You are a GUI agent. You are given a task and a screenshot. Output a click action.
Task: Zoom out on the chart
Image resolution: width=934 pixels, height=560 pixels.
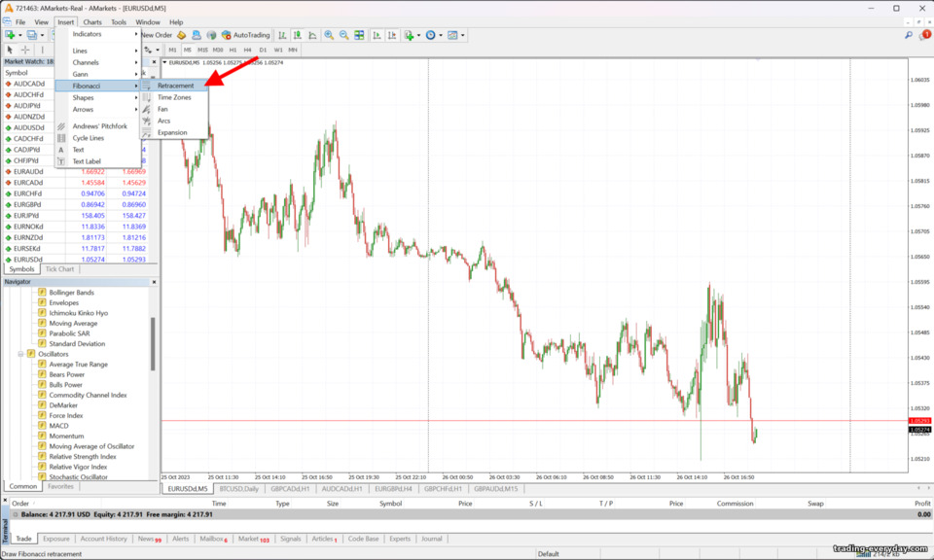tap(343, 35)
